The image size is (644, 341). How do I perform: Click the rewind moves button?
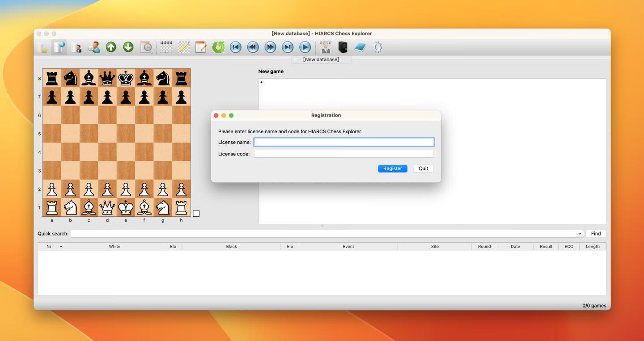(253, 47)
